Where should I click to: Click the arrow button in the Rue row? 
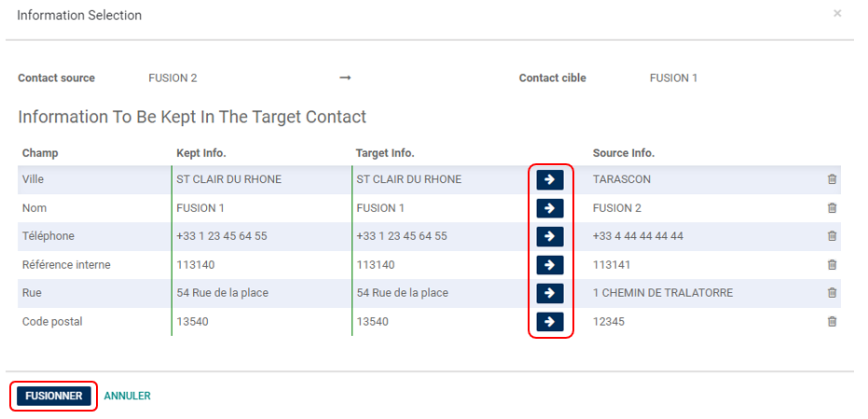tap(550, 293)
